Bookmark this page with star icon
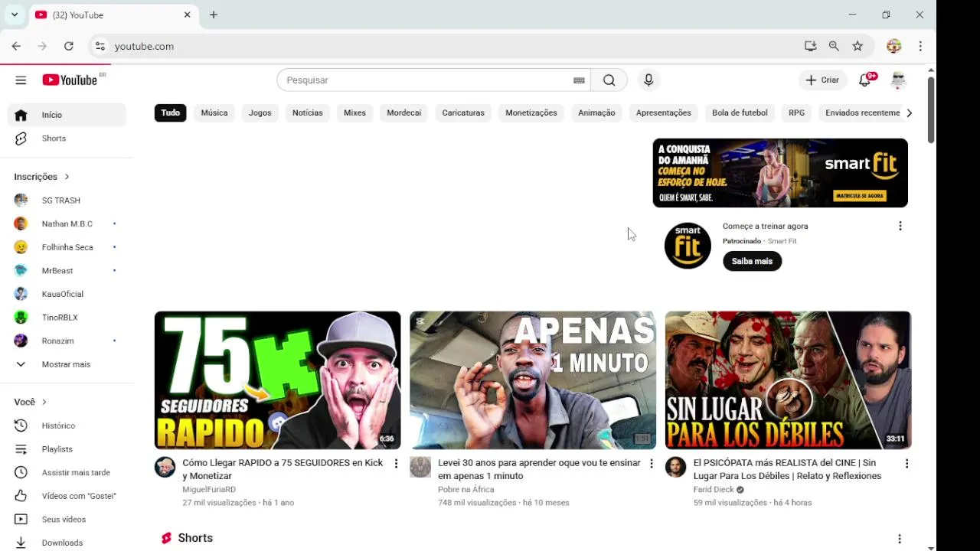This screenshot has height=551, width=980. coord(857,46)
